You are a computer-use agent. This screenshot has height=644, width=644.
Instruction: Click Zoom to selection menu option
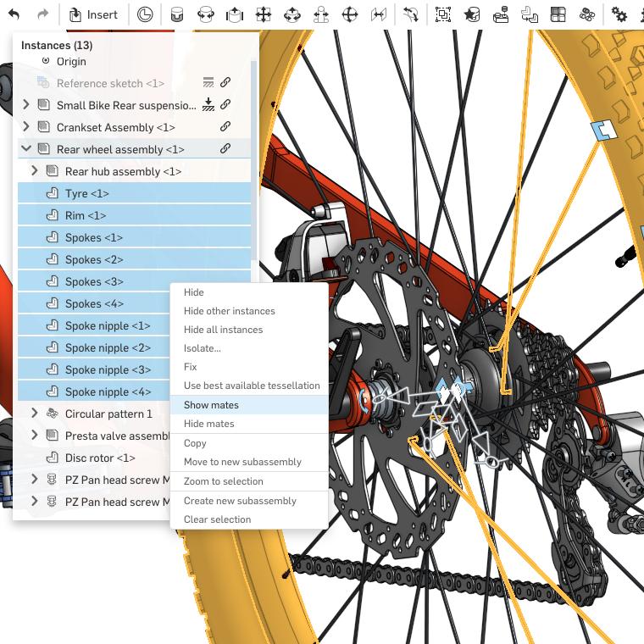coord(223,481)
